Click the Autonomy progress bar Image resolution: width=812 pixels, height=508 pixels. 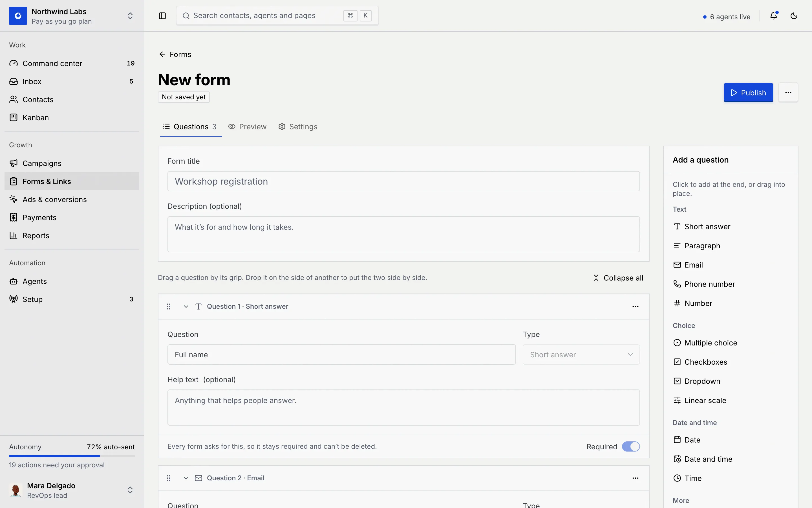point(72,456)
